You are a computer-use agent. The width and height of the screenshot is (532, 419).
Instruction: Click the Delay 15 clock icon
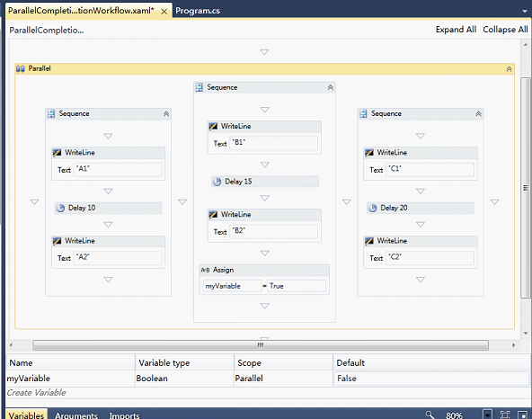pyautogui.click(x=217, y=182)
